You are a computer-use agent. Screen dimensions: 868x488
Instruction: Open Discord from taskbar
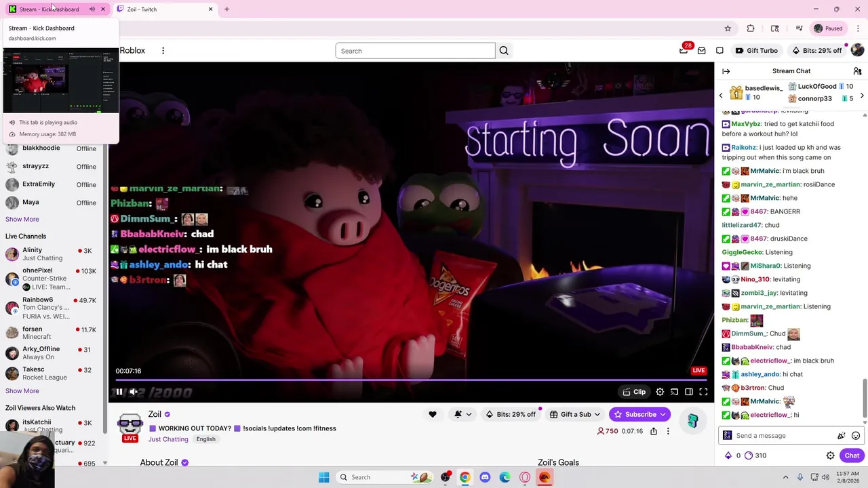[x=485, y=477]
